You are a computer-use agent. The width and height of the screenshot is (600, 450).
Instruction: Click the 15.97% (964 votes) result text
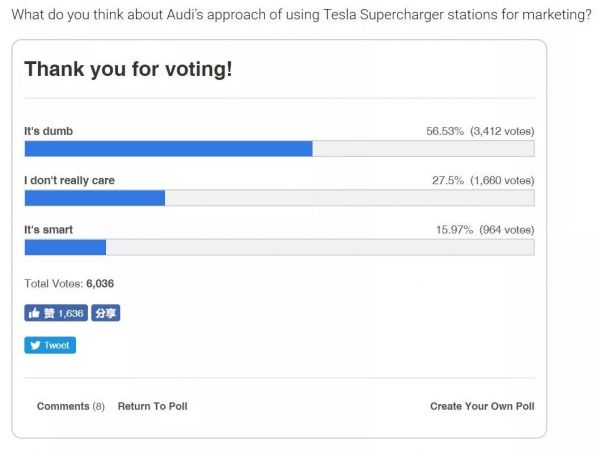click(484, 230)
